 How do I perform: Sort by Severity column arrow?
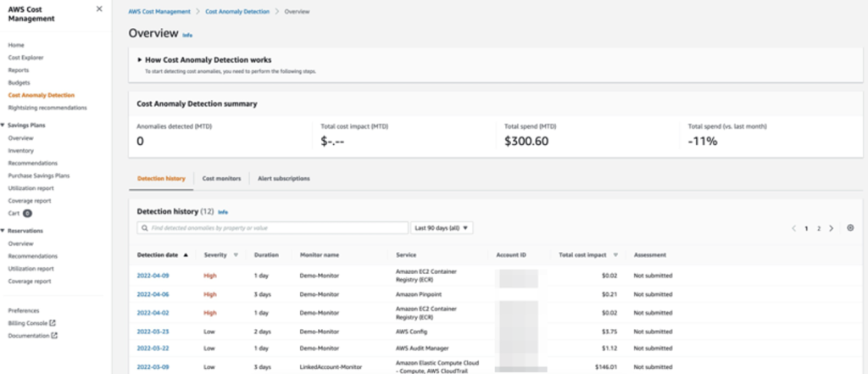[x=236, y=255]
